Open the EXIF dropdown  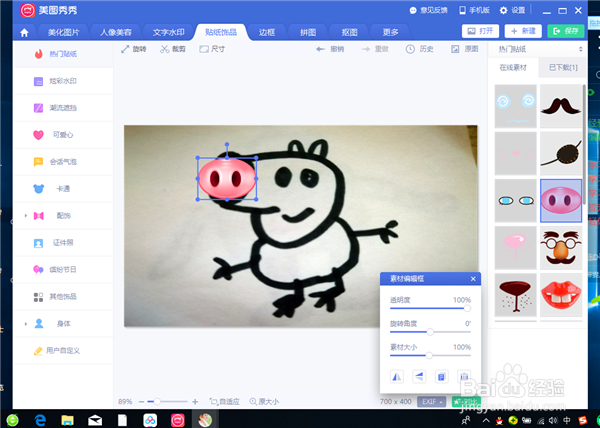pyautogui.click(x=432, y=402)
